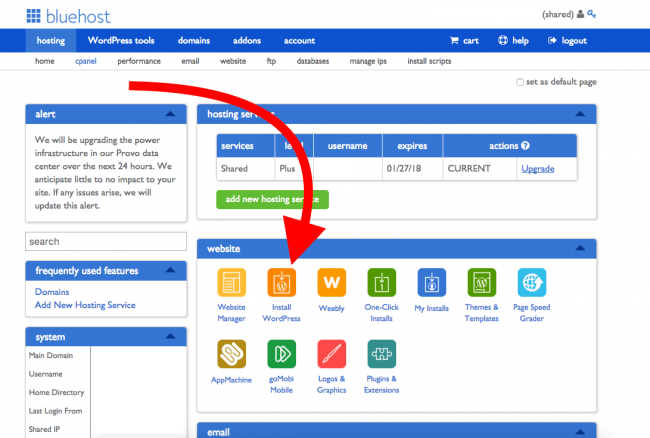This screenshot has width=650, height=438.
Task: Open the Domains link in frequently used features
Action: pyautogui.click(x=52, y=292)
